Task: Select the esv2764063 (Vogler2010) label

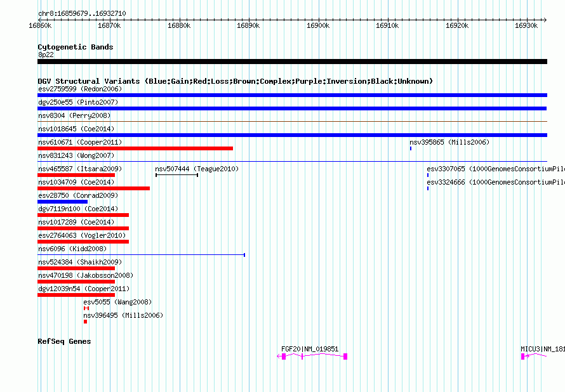Action: tap(82, 235)
